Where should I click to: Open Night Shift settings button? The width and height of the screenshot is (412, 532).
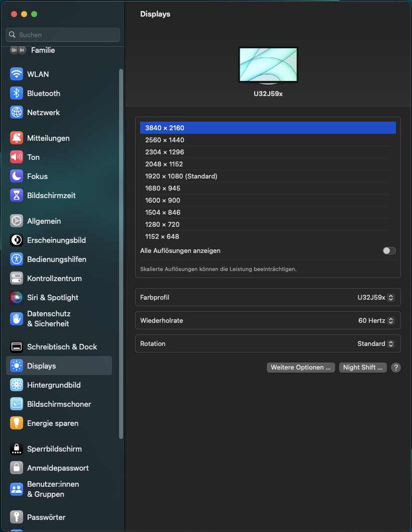(363, 368)
